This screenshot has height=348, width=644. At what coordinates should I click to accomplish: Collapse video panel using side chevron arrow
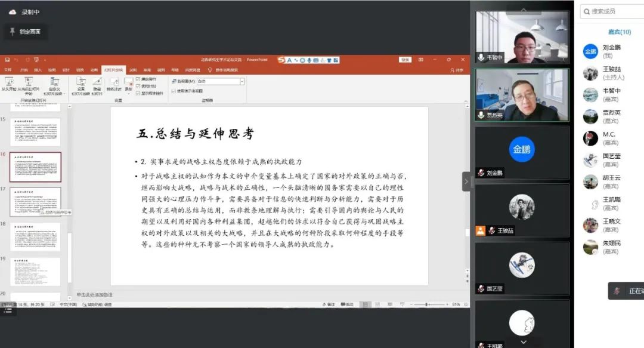(x=466, y=181)
